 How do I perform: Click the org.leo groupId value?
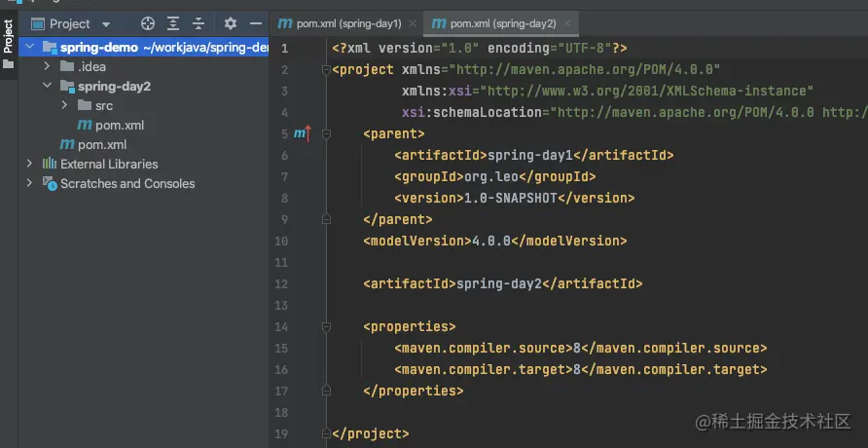[491, 176]
